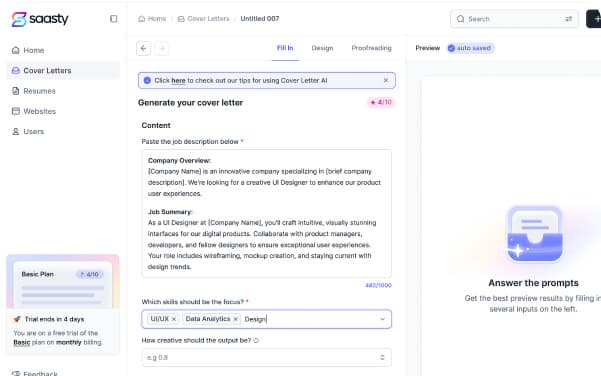
Task: Remove the UI/UX skill tag
Action: 174,319
